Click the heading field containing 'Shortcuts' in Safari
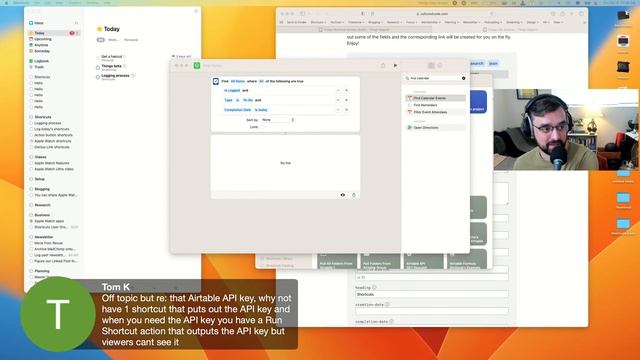This screenshot has width=640, height=360. 432,294
